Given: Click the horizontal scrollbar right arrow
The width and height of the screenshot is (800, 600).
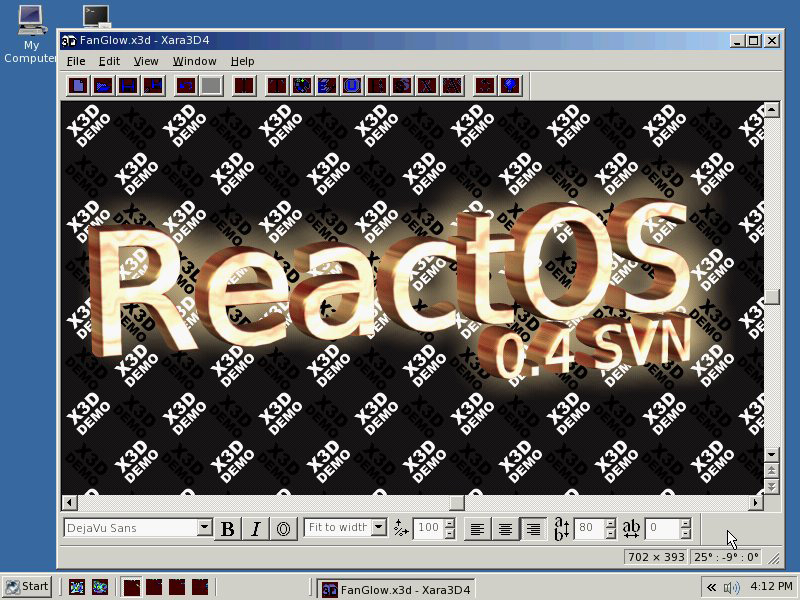Looking at the screenshot, I should [x=756, y=503].
